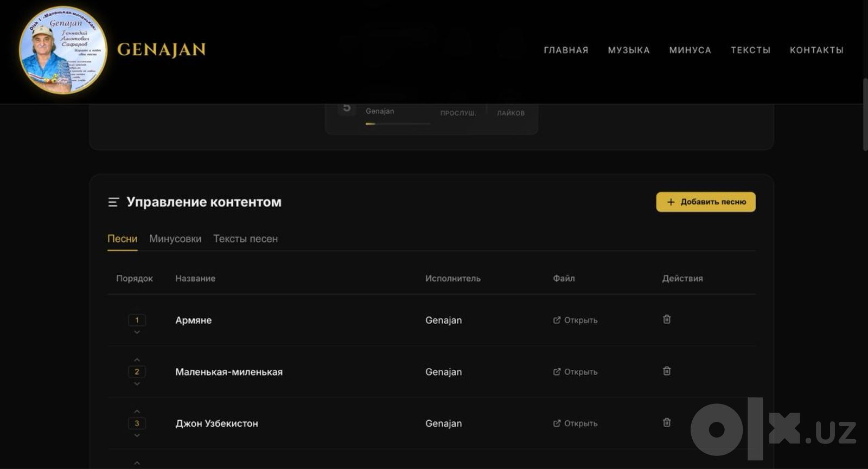Delete the Маленькая-миленькая song with trash icon

click(x=667, y=371)
